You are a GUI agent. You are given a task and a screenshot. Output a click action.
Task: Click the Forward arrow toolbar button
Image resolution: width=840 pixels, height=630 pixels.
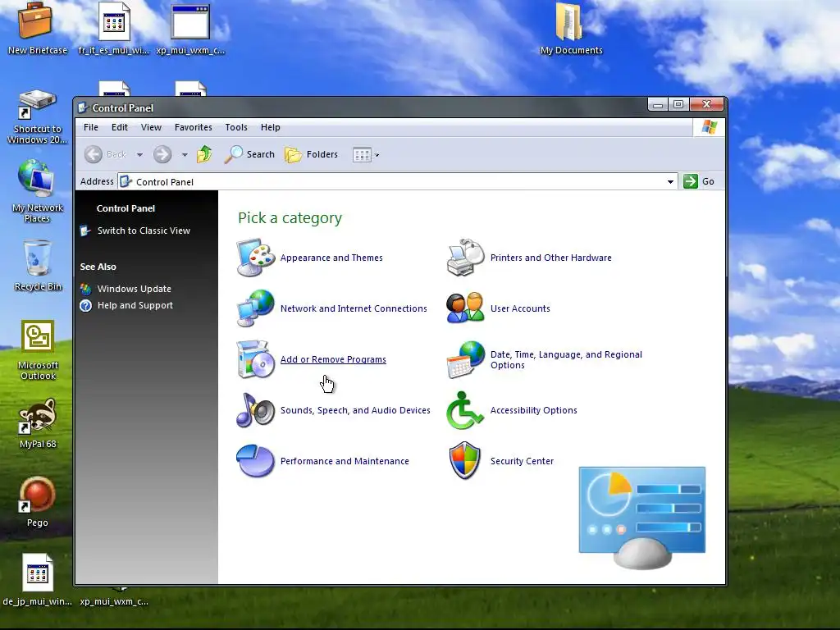pos(162,154)
